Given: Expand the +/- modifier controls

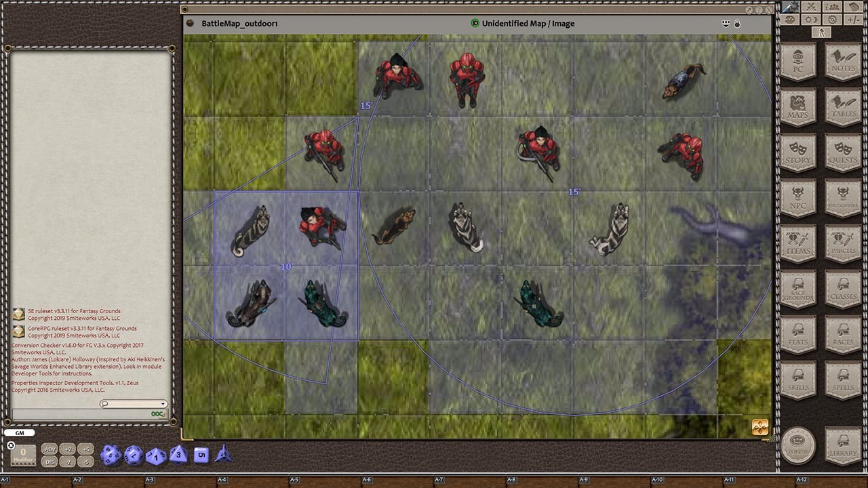Looking at the screenshot, I should point(855,19).
